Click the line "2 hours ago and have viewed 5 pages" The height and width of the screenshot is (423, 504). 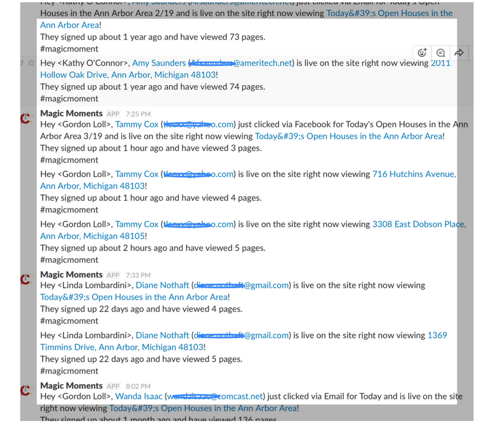tap(153, 248)
